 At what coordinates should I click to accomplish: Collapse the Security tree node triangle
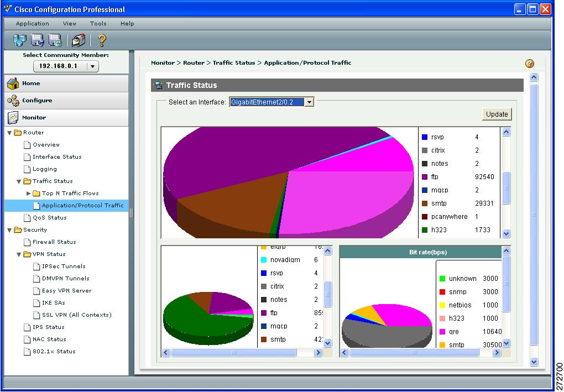click(10, 230)
